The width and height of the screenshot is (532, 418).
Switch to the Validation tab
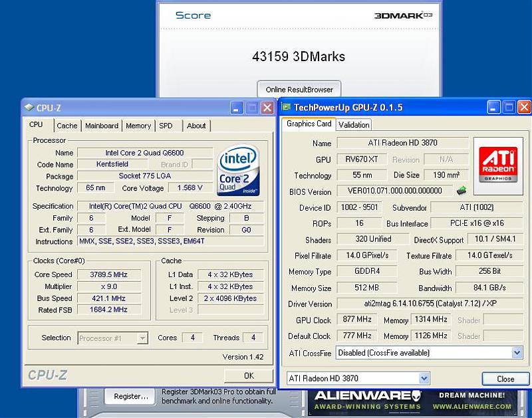[354, 125]
